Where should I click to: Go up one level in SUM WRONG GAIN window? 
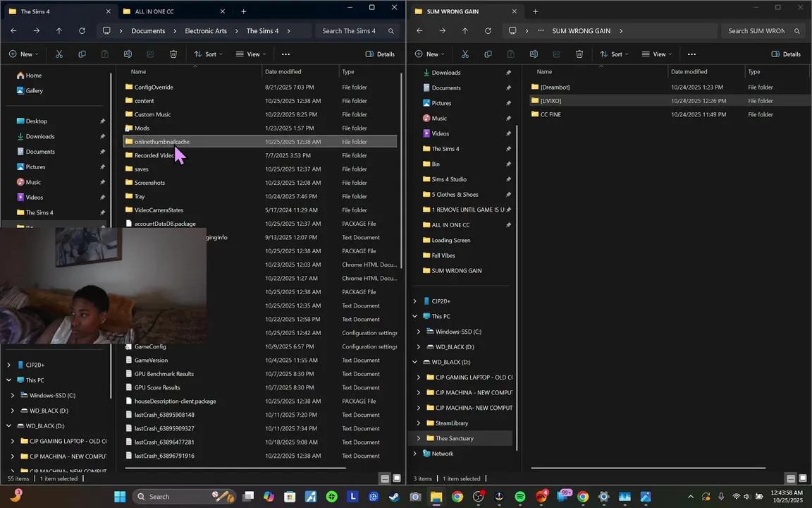coord(465,31)
